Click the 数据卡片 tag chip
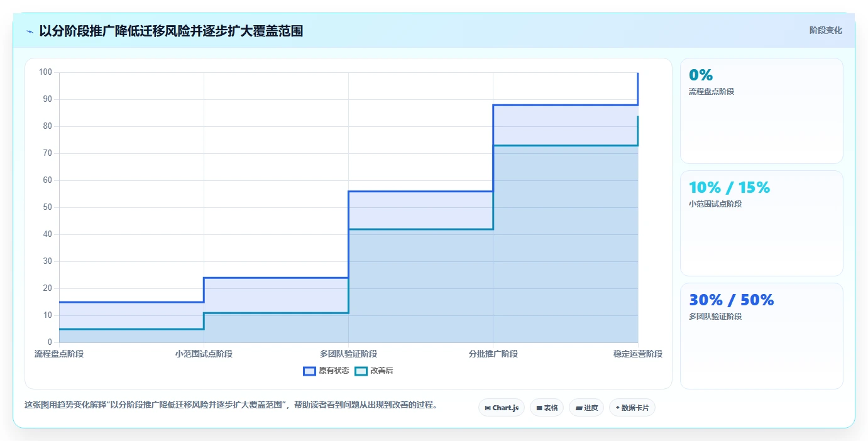868x441 pixels. click(x=632, y=408)
